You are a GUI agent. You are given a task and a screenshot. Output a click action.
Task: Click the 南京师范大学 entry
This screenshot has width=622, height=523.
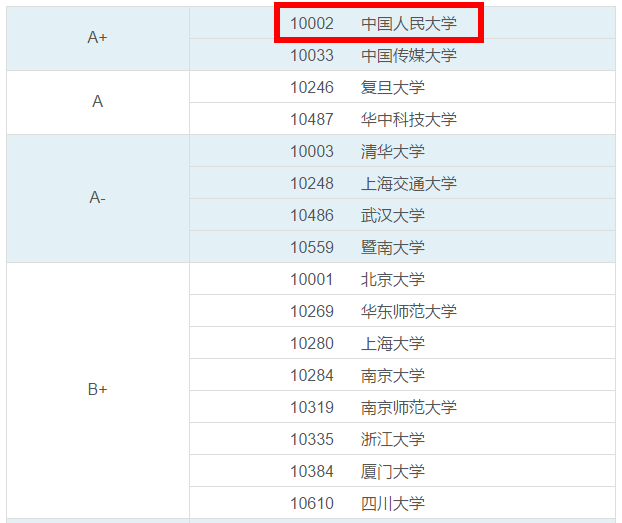[408, 407]
